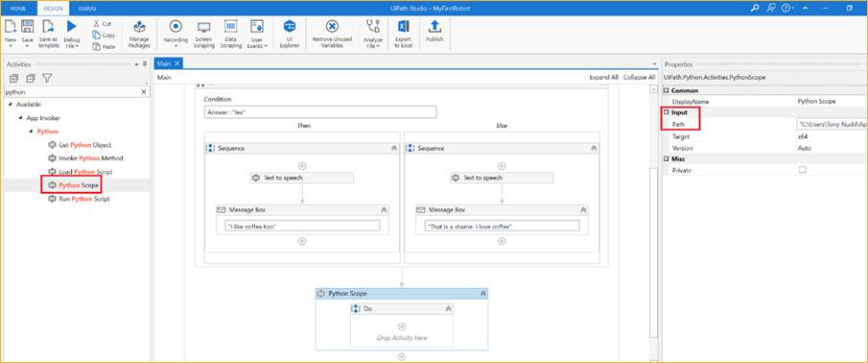Image resolution: width=868 pixels, height=363 pixels.
Task: Collapse the Python Scope activity box
Action: (482, 294)
